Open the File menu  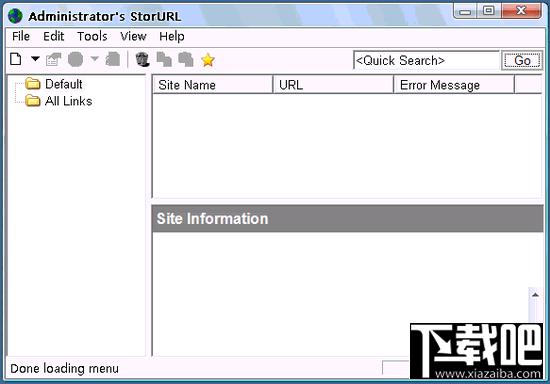21,36
